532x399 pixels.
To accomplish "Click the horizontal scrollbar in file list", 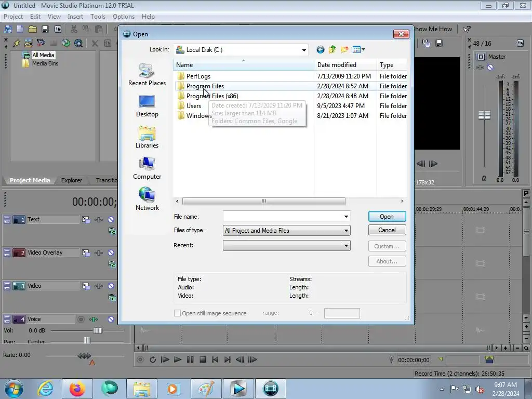I will (x=263, y=201).
